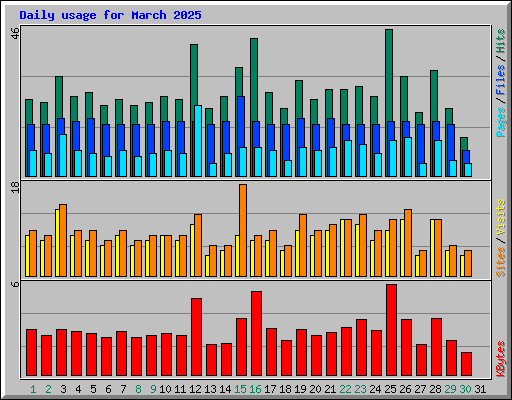Screen dimensions: 512x400
Task: Click the Visits legend text
Action: click(x=501, y=217)
